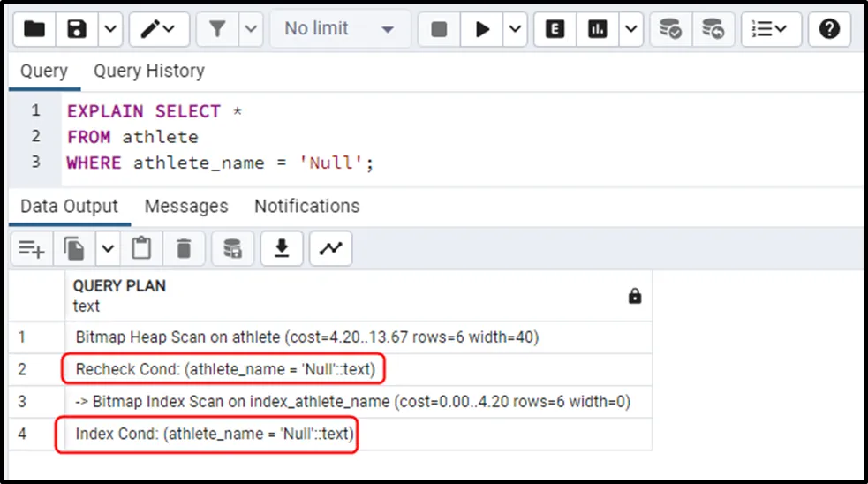This screenshot has height=484, width=868.
Task: Open the Messages tab
Action: (185, 207)
